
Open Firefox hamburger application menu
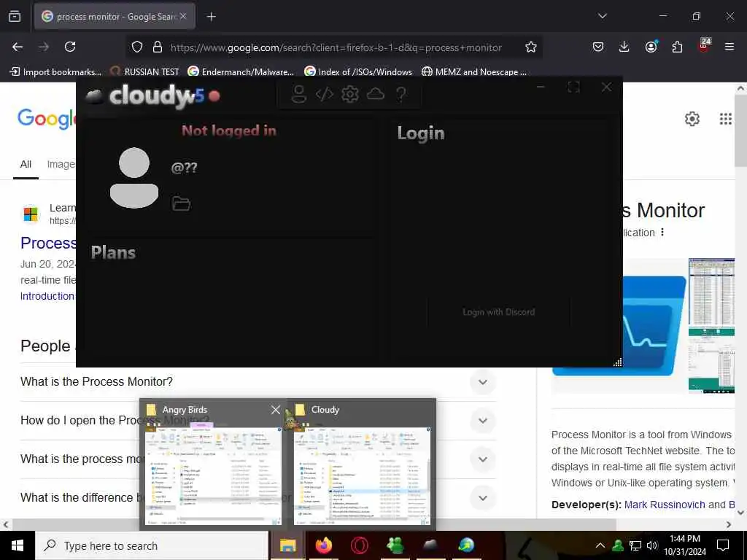coord(729,47)
